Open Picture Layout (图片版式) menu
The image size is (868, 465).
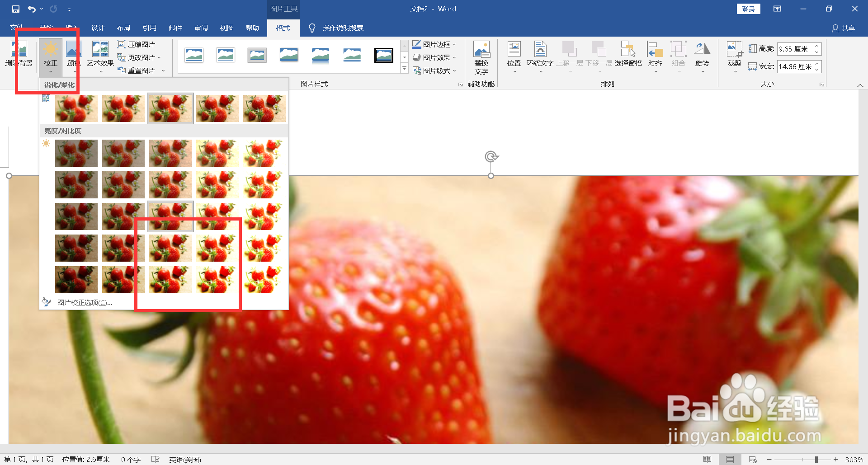click(x=434, y=70)
